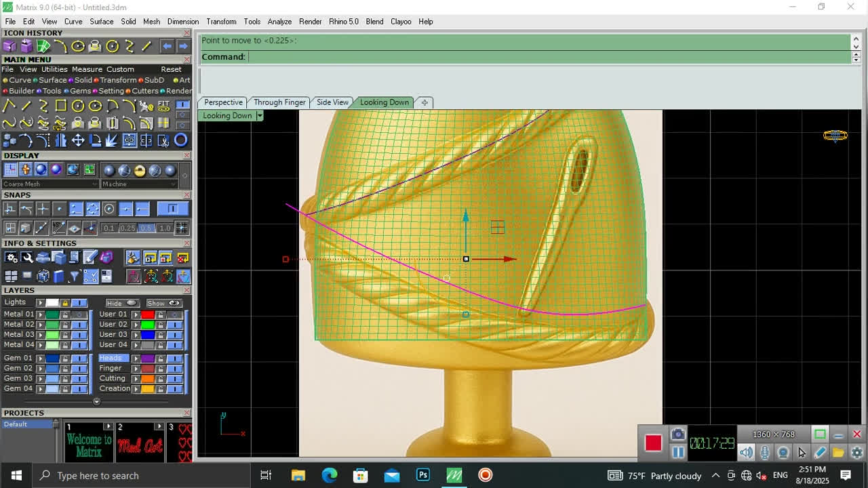The image size is (868, 488).
Task: Switch to the Through Finger viewport tab
Action: click(279, 102)
